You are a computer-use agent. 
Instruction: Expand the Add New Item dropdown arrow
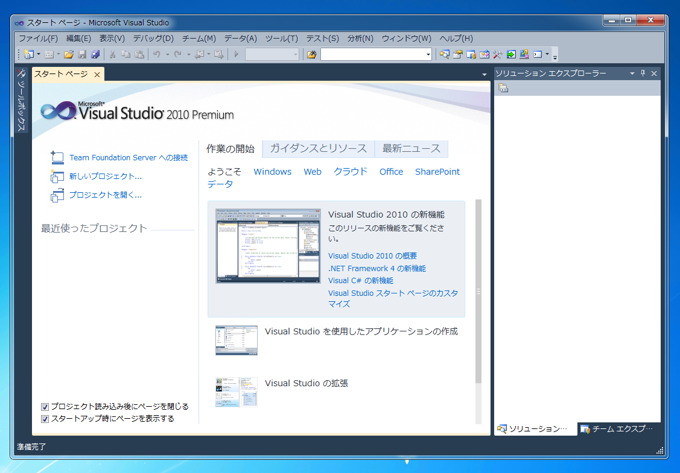point(58,54)
